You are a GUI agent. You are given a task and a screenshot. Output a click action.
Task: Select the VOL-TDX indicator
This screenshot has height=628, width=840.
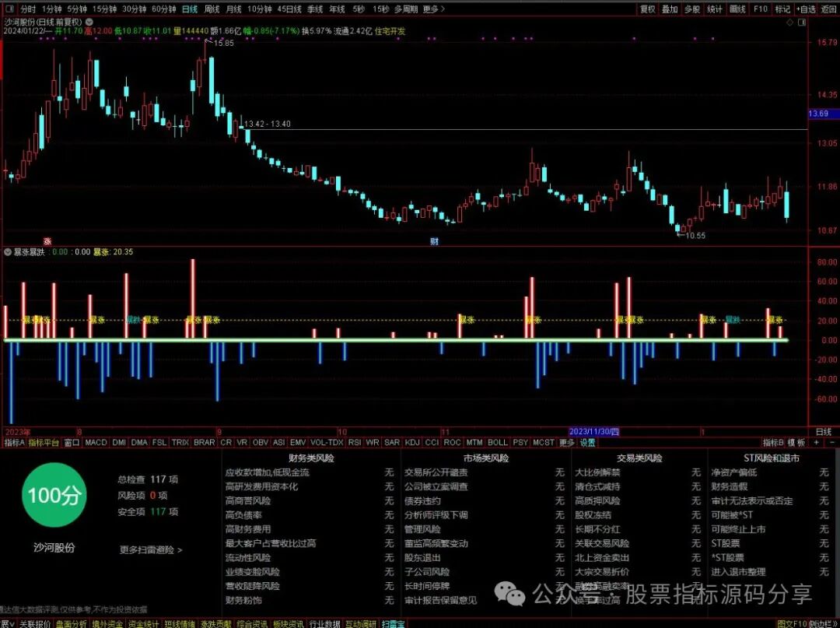[327, 443]
